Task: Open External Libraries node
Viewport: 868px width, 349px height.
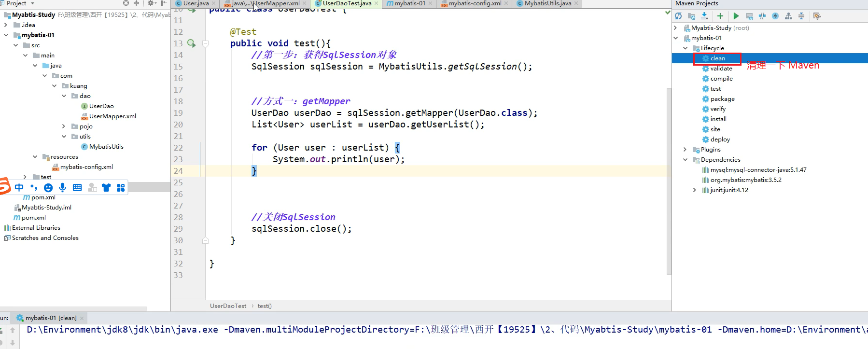Action: (32, 227)
